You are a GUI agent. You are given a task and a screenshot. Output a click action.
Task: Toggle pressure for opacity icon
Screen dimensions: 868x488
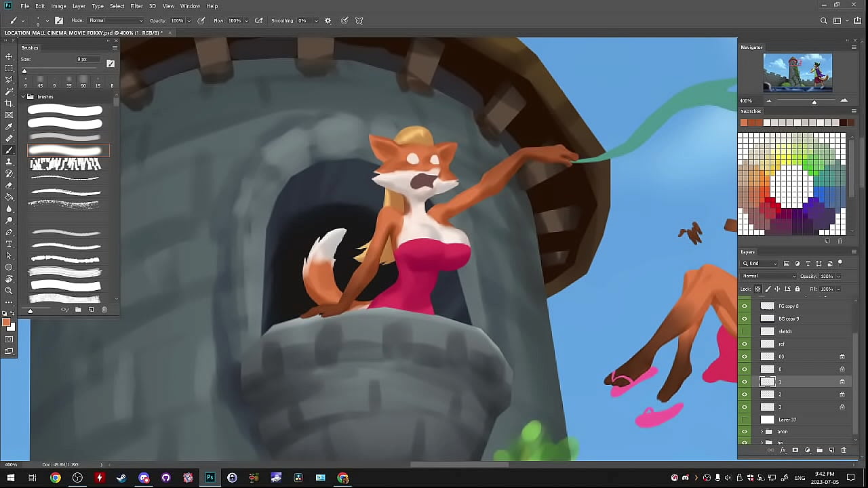click(201, 20)
